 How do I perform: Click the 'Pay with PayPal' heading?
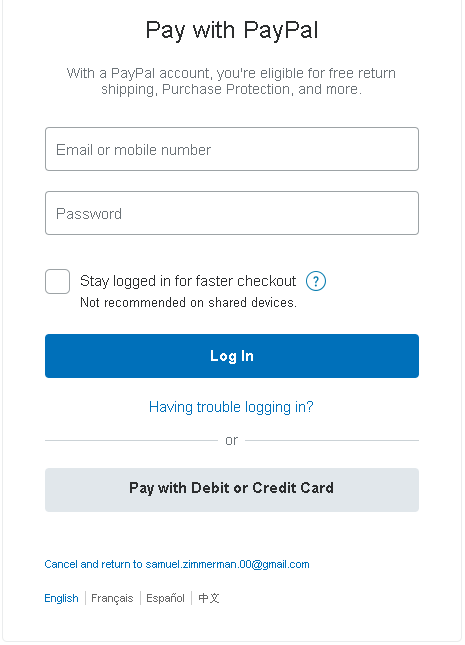coord(232,30)
